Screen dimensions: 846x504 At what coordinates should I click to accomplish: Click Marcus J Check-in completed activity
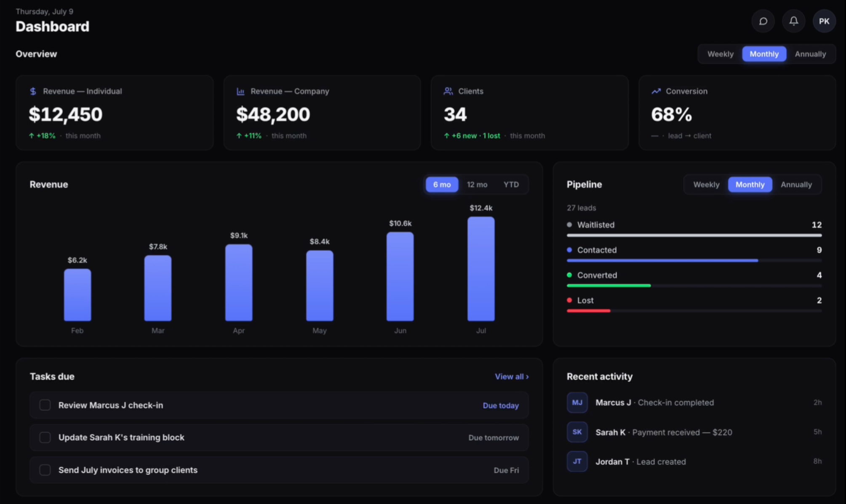coord(694,403)
